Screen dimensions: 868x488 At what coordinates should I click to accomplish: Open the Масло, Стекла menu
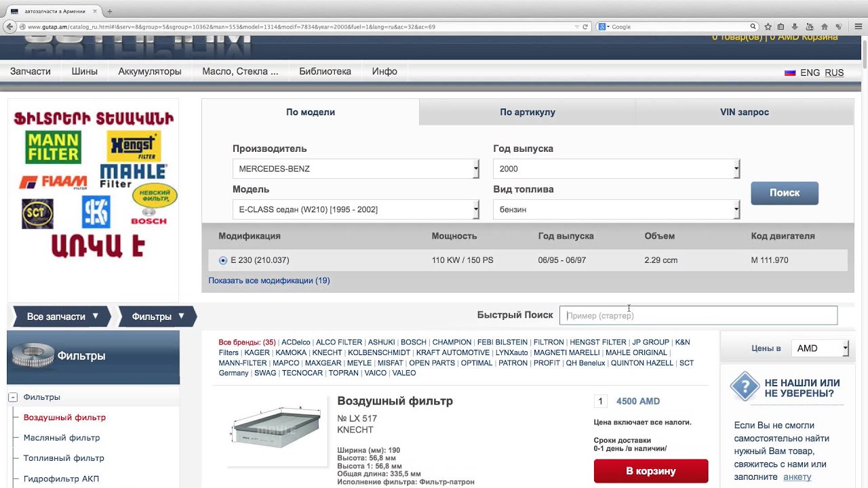point(240,71)
